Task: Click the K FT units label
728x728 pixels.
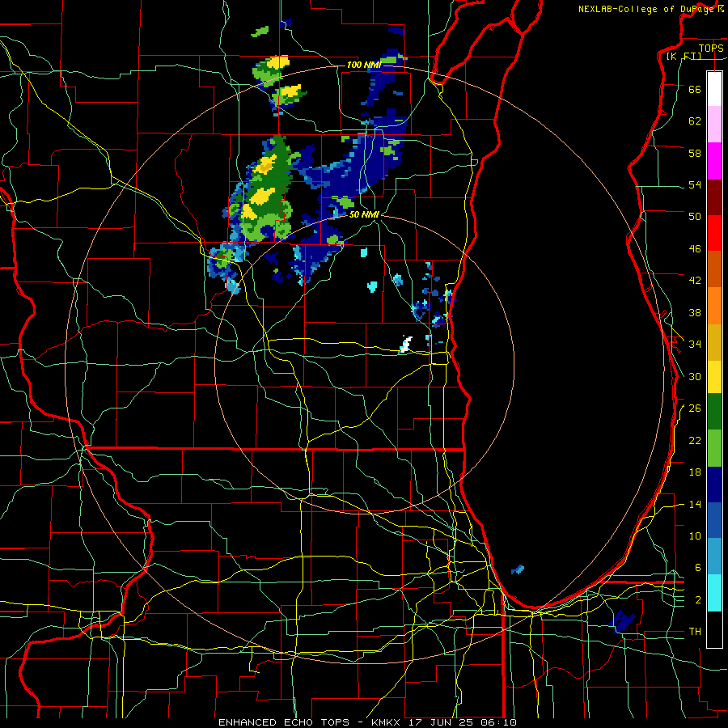Action: [x=684, y=56]
